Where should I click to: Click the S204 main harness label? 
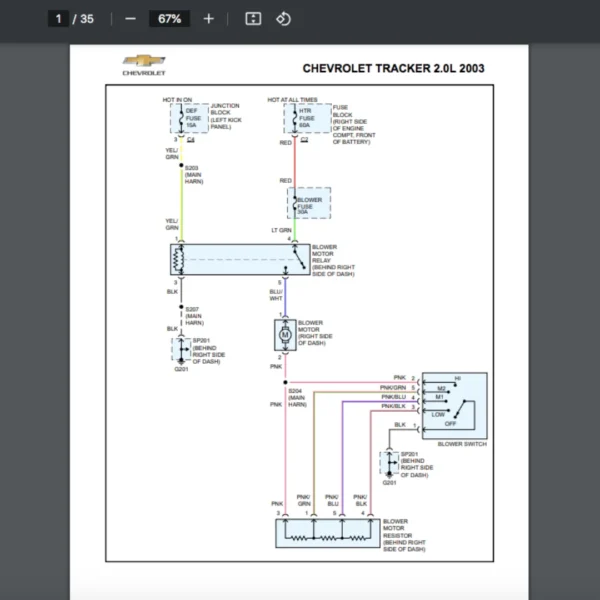pyautogui.click(x=296, y=398)
